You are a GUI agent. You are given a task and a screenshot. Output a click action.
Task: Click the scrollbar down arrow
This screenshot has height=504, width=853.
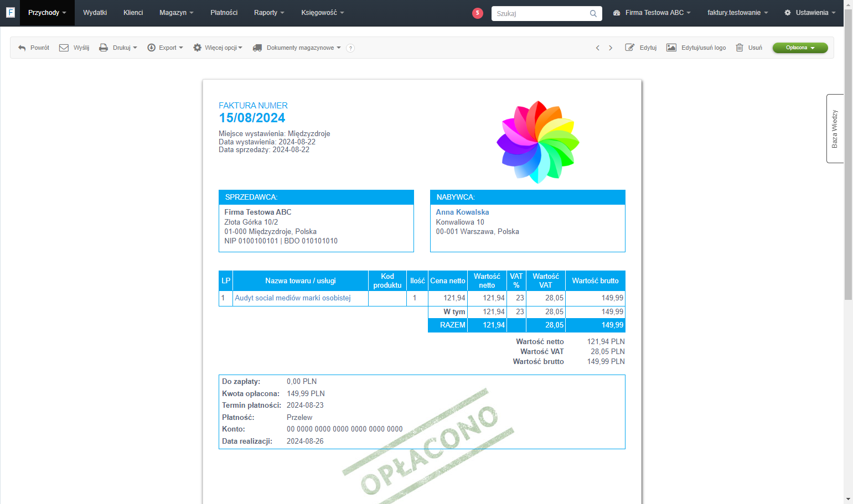click(x=848, y=499)
